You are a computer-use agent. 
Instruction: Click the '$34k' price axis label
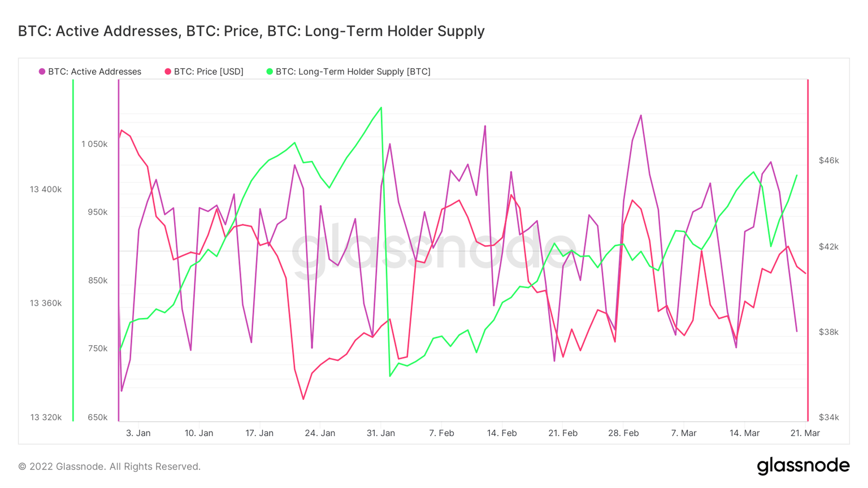point(828,417)
